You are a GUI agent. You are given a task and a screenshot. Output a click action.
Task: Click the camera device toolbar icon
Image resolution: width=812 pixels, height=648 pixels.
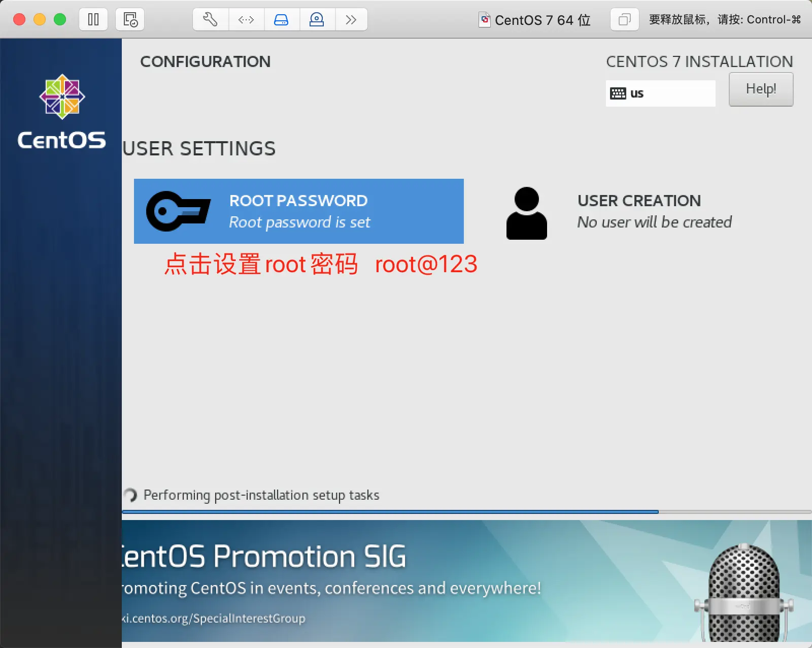317,20
